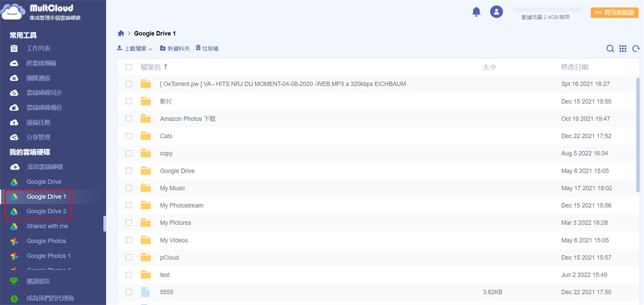Screen dimensions: 644x305
Task: Click the 5555 file icon
Action: coord(145,292)
